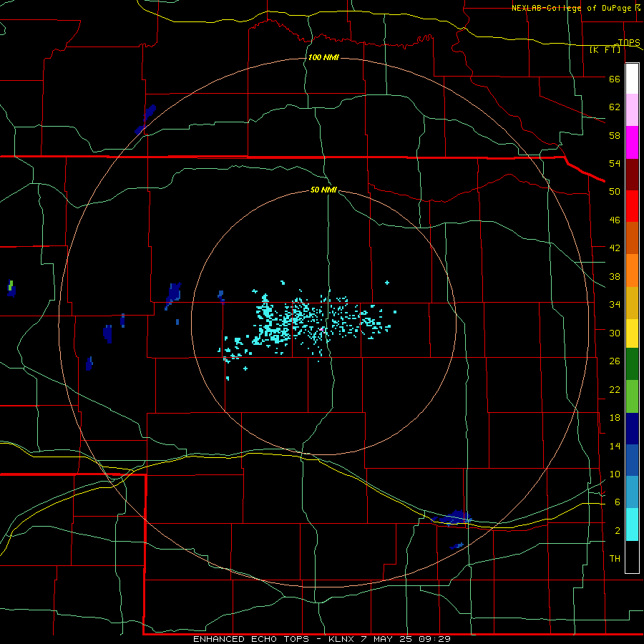644x644 pixels.
Task: Click the '22' legend value
Action: [615, 390]
